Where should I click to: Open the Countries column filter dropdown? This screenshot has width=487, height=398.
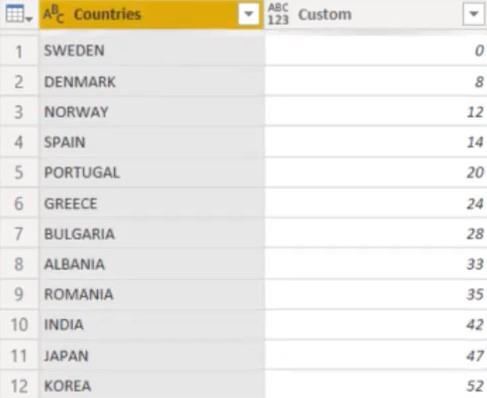[248, 14]
